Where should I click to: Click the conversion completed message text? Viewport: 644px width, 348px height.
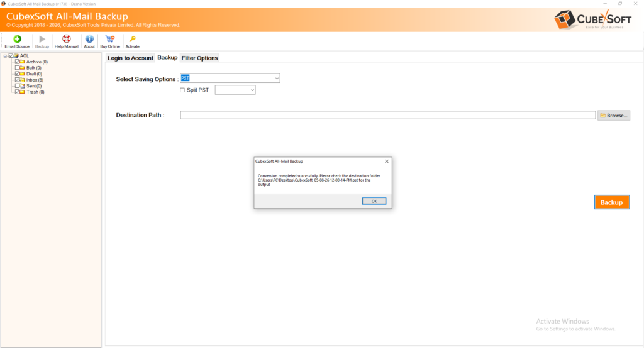(x=319, y=180)
